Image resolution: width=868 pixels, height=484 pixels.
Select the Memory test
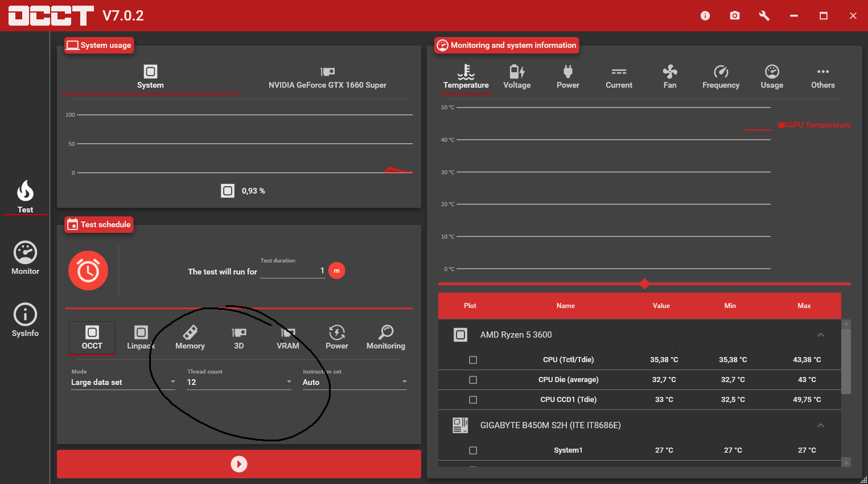[190, 338]
